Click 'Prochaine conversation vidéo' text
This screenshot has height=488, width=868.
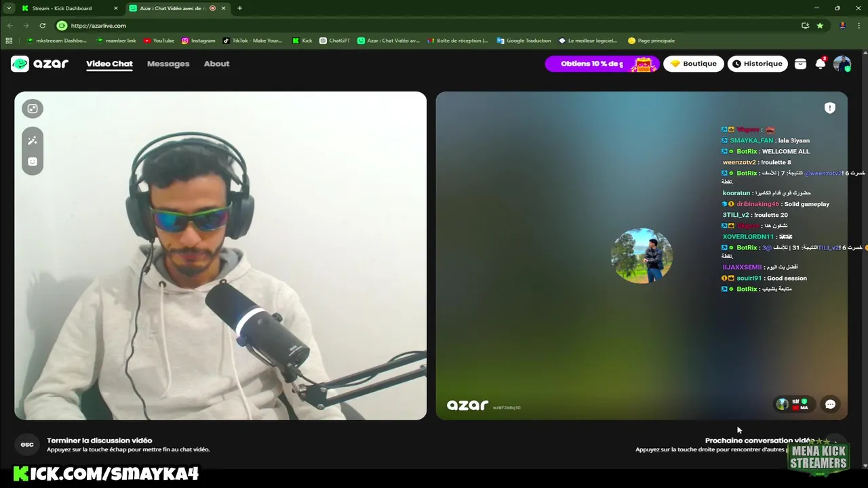[758, 441]
